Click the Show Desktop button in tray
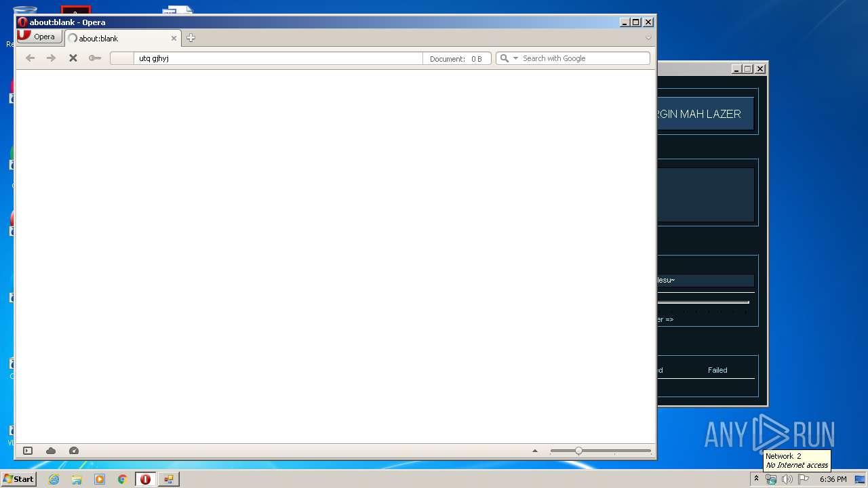Image resolution: width=868 pixels, height=488 pixels. pyautogui.click(x=860, y=479)
